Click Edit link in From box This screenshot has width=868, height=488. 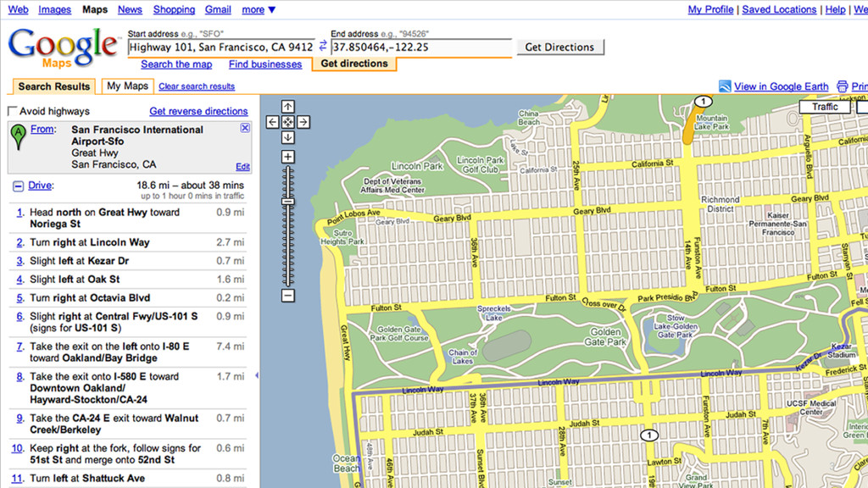242,167
